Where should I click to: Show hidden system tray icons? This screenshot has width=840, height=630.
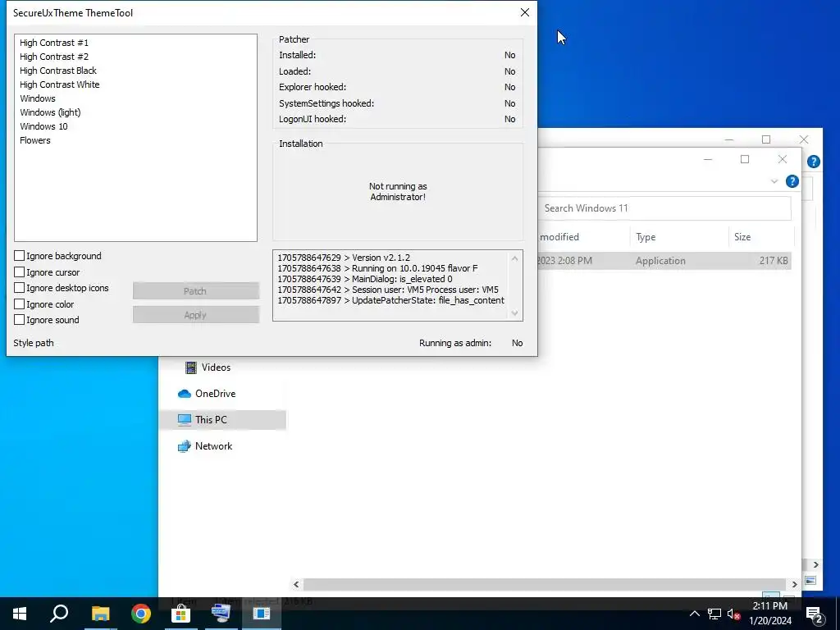coord(694,614)
